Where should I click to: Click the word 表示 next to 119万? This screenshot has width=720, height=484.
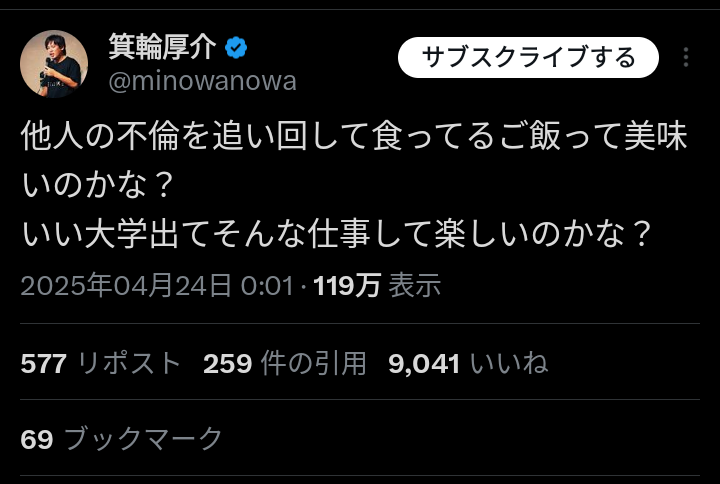pyautogui.click(x=415, y=285)
